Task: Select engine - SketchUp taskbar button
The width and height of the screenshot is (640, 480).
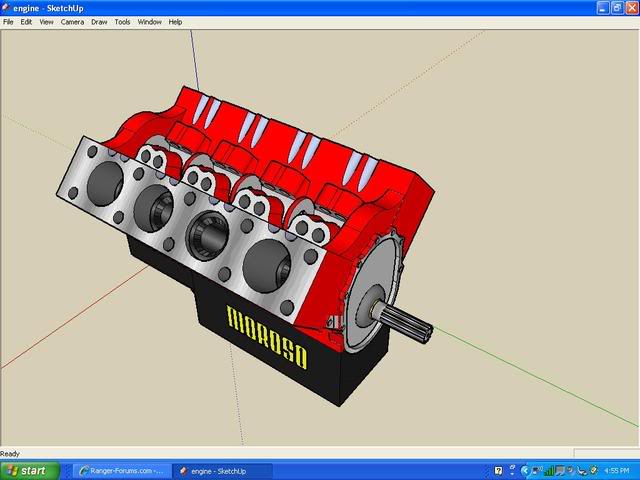Action: [222, 471]
